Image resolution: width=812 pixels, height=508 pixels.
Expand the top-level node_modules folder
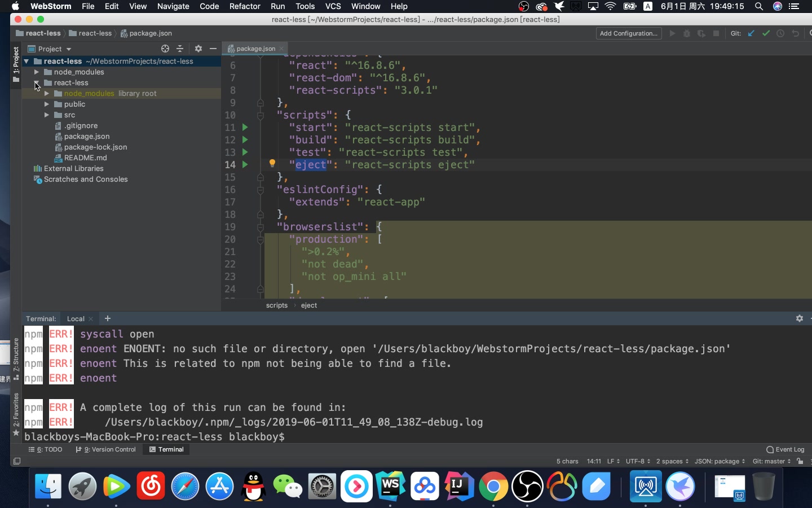pos(36,72)
